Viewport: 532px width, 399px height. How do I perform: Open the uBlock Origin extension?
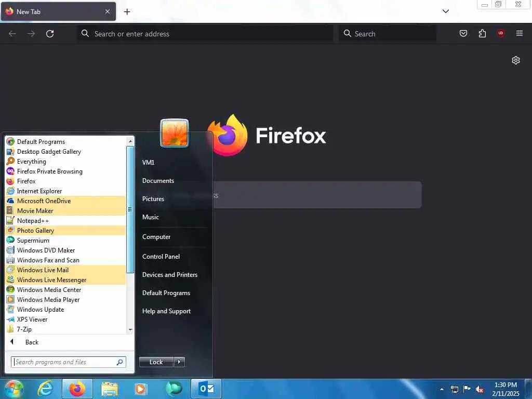[501, 33]
